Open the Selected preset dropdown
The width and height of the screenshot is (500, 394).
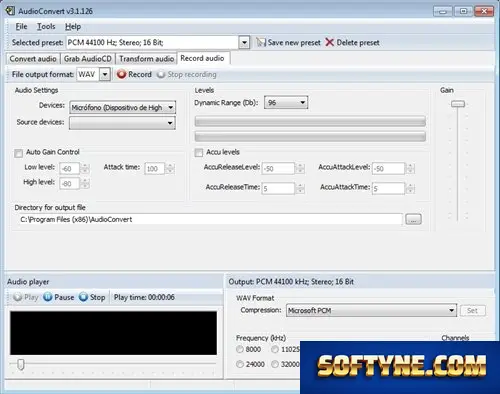point(244,43)
